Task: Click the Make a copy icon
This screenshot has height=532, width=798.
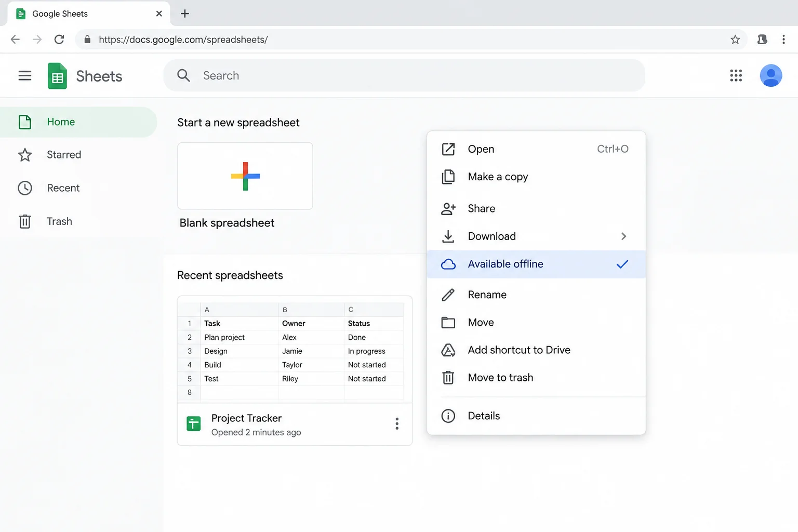Action: tap(448, 177)
